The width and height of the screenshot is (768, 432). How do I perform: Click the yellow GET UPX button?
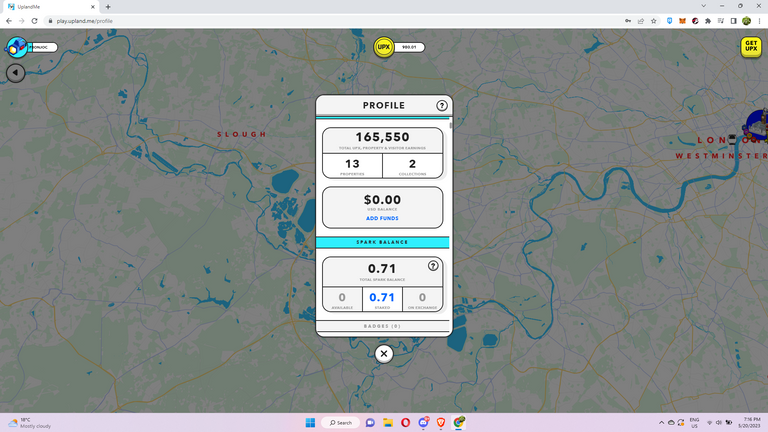[751, 47]
